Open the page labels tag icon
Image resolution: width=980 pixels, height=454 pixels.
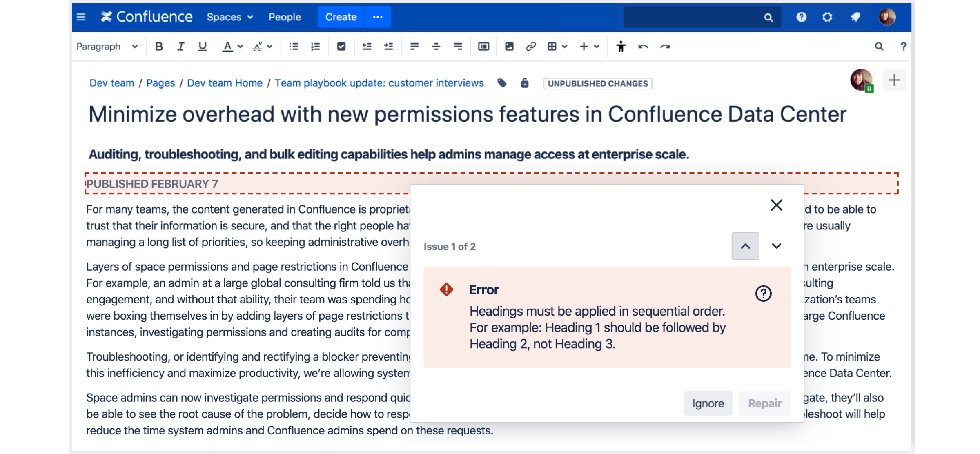click(502, 83)
